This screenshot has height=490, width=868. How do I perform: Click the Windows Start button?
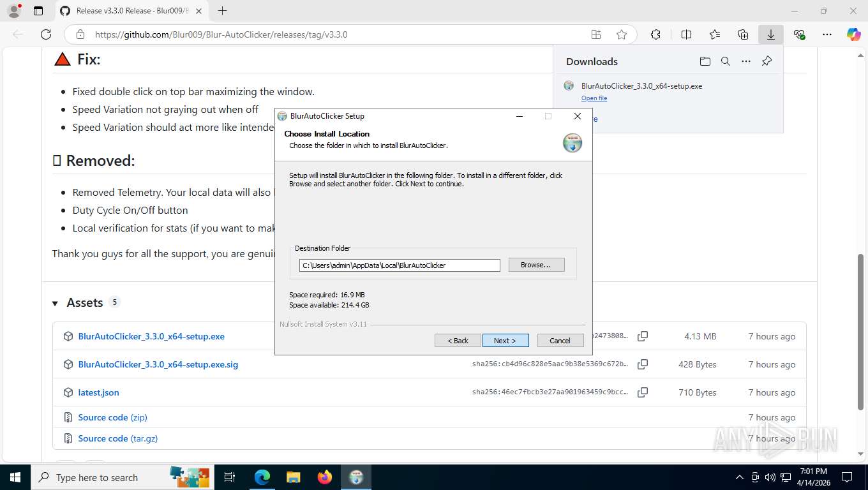(x=15, y=477)
